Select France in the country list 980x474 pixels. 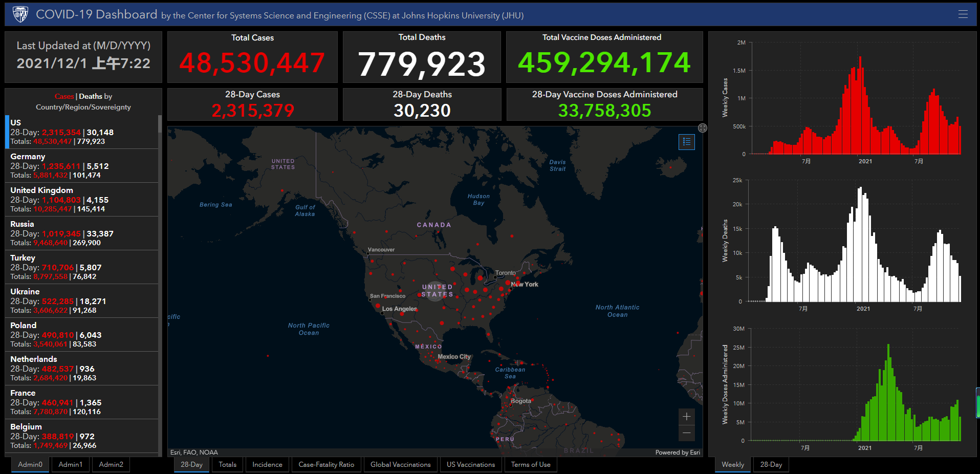(x=82, y=402)
